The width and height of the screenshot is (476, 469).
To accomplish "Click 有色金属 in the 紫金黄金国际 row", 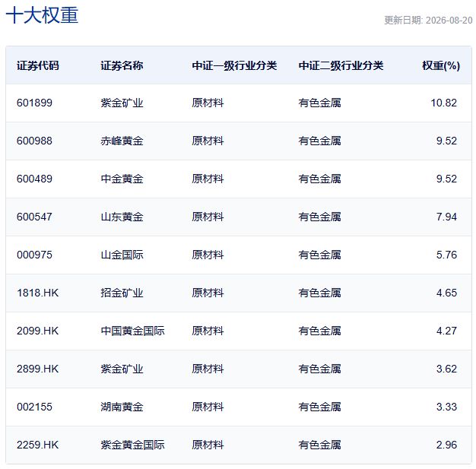I will (319, 445).
